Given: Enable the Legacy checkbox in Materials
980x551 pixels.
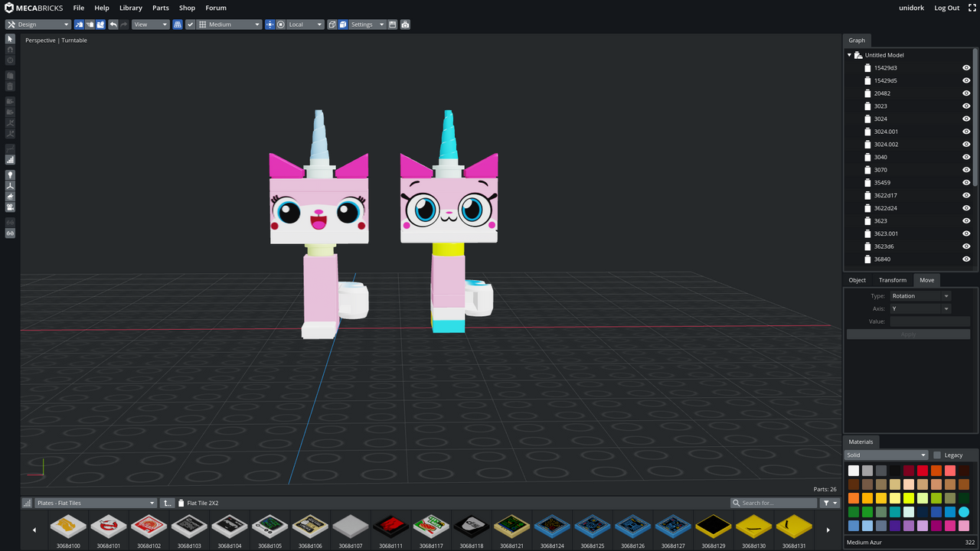Looking at the screenshot, I should [937, 455].
